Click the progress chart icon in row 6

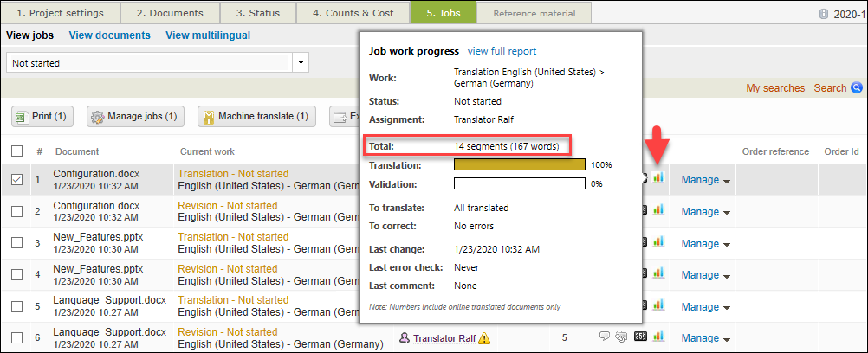pyautogui.click(x=658, y=337)
